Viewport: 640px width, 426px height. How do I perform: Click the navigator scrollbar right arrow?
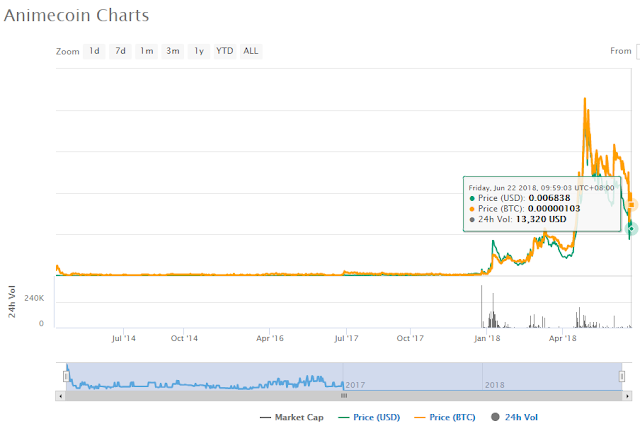click(x=627, y=396)
